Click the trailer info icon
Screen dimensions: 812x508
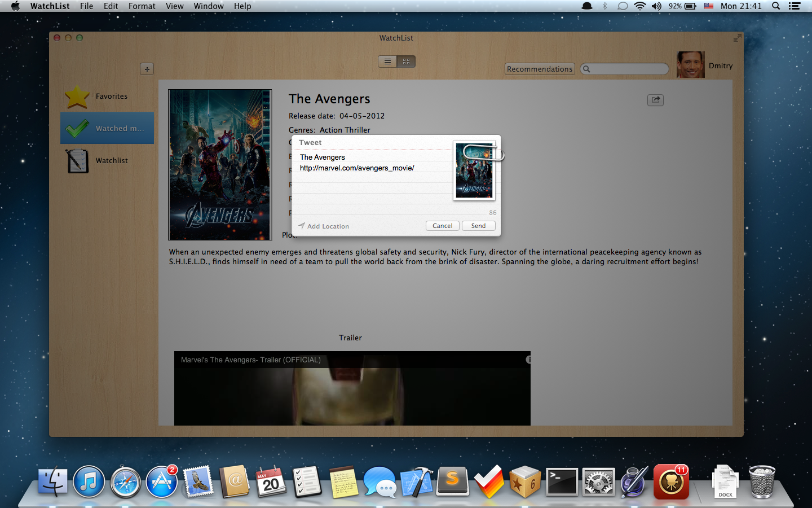tap(528, 360)
